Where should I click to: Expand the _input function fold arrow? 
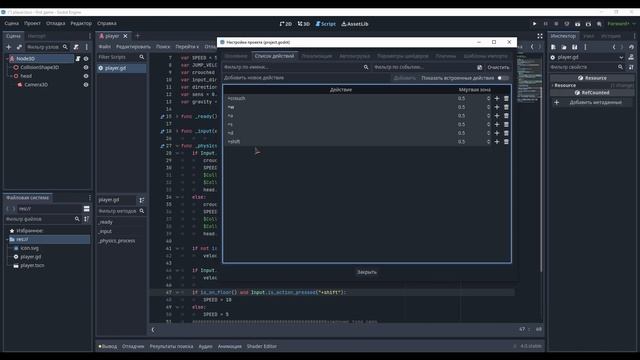(178, 131)
